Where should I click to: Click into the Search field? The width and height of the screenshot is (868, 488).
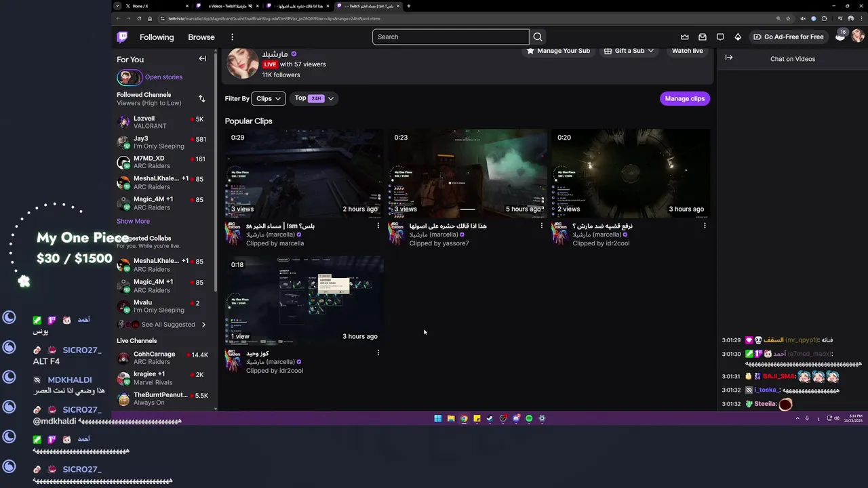(x=450, y=37)
